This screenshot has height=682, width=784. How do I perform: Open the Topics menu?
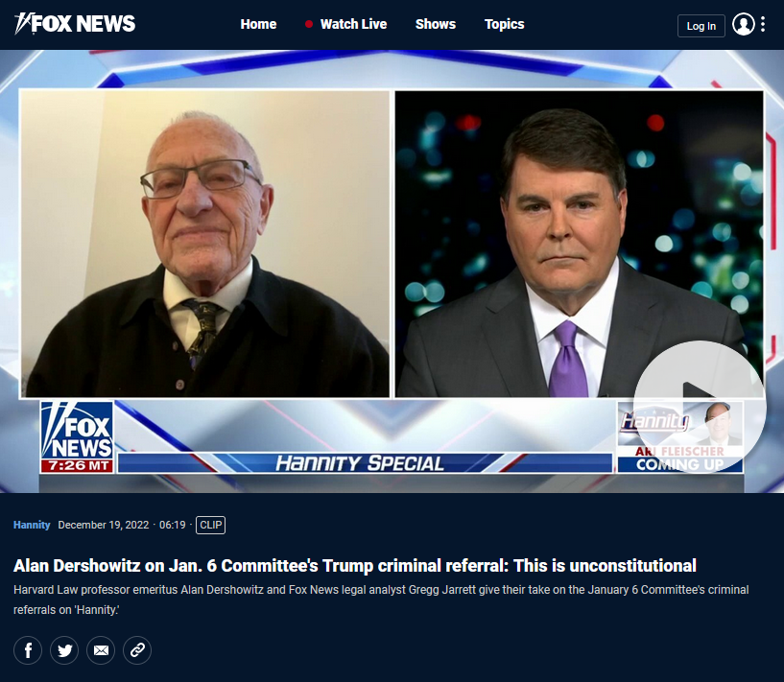point(505,24)
